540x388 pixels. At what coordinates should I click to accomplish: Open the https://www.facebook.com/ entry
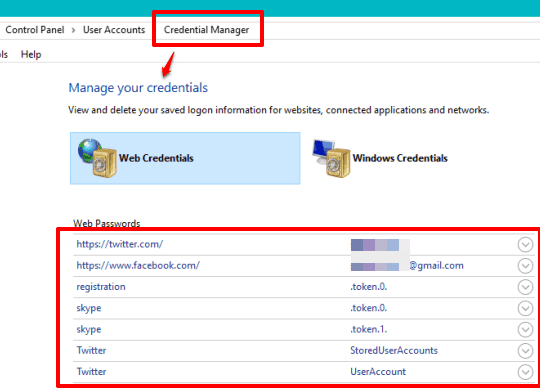138,265
